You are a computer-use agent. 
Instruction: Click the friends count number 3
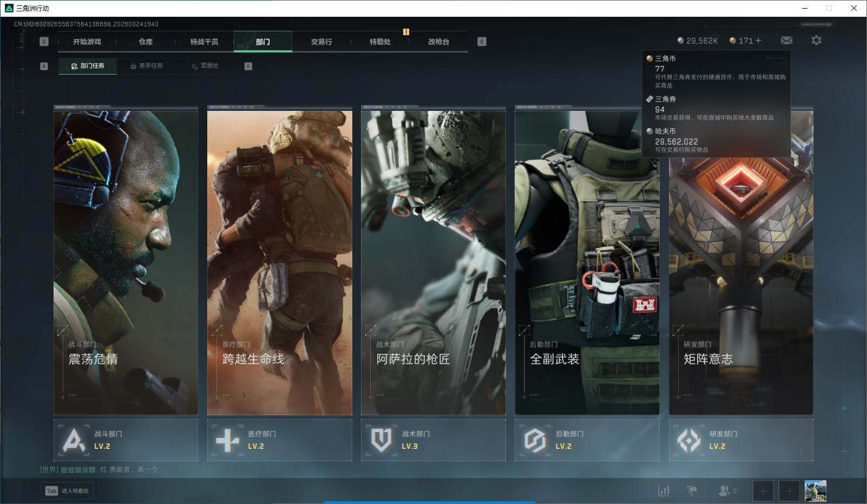click(734, 491)
